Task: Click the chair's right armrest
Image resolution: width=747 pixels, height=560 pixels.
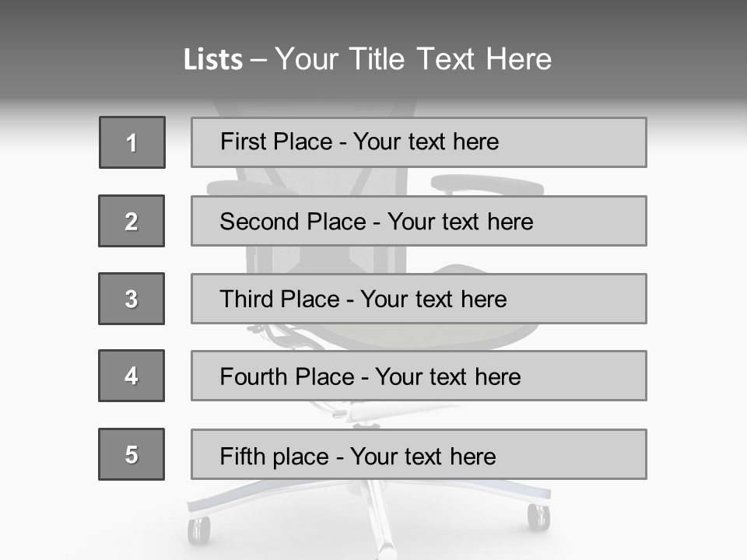Action: click(x=487, y=185)
